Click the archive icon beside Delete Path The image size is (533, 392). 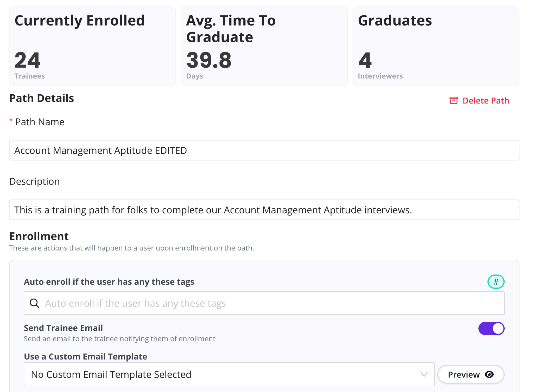[453, 101]
